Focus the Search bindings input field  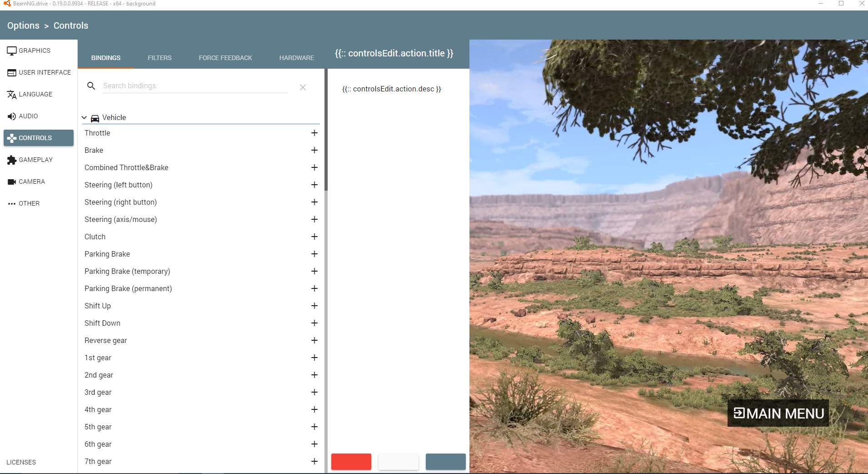click(x=195, y=86)
